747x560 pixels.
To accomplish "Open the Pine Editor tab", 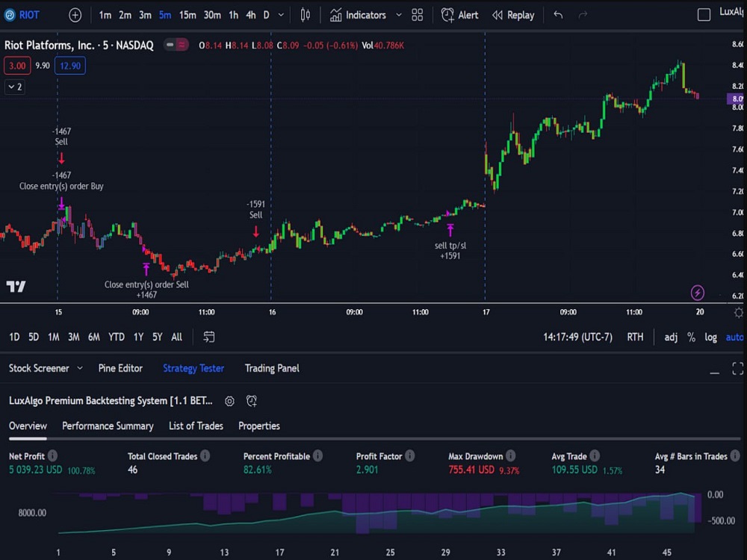I will (120, 368).
